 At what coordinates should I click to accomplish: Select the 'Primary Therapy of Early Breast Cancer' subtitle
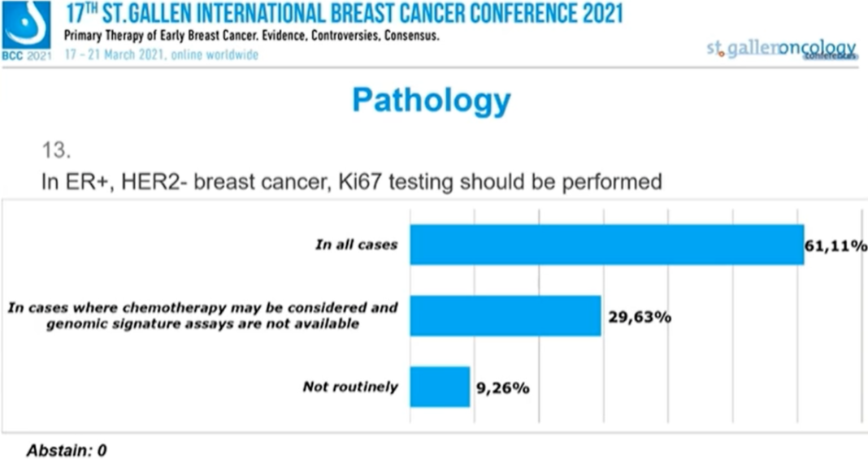(253, 37)
